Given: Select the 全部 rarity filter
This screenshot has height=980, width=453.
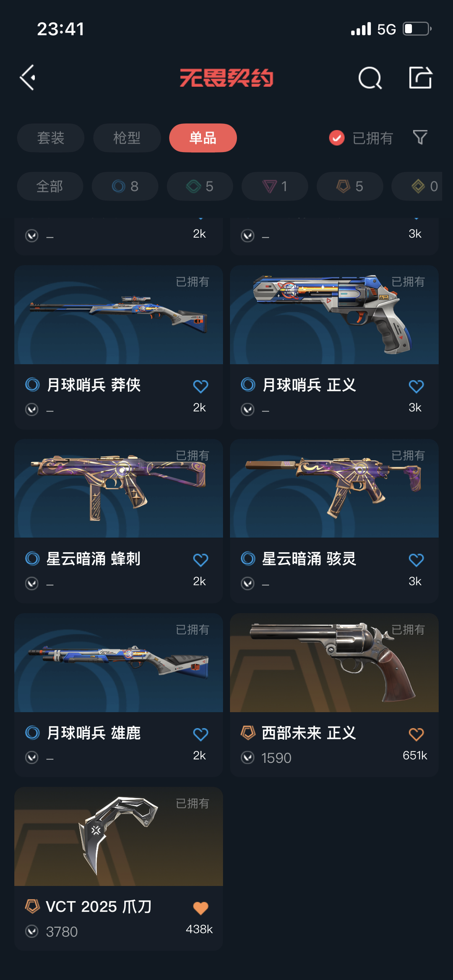Looking at the screenshot, I should [50, 186].
